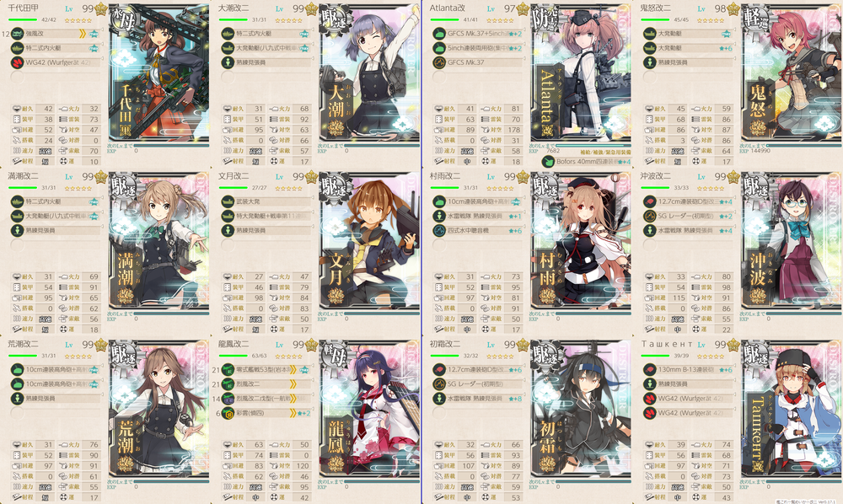Open the 満潮改二 ship card portrait
This screenshot has width=843, height=504.
[x=158, y=243]
